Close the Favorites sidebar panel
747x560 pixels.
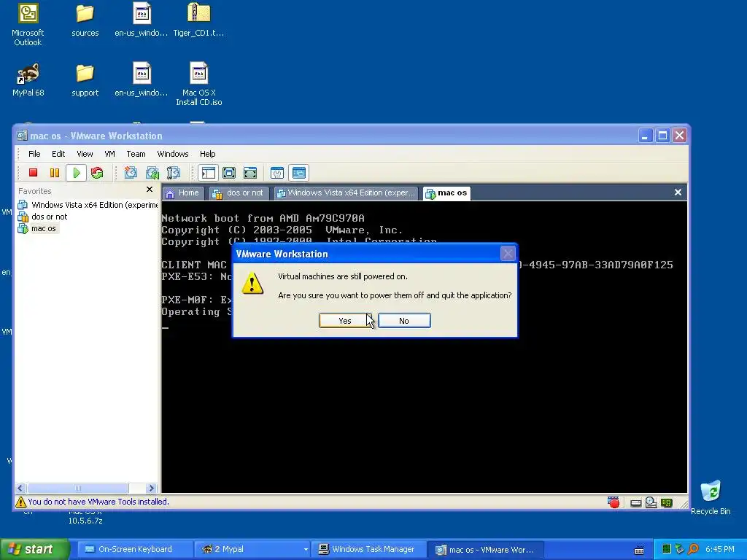(x=150, y=190)
